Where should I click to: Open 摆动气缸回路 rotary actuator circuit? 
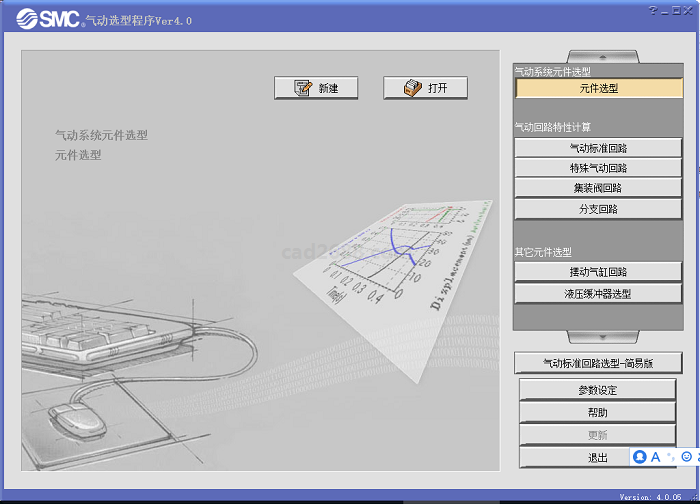(x=599, y=272)
